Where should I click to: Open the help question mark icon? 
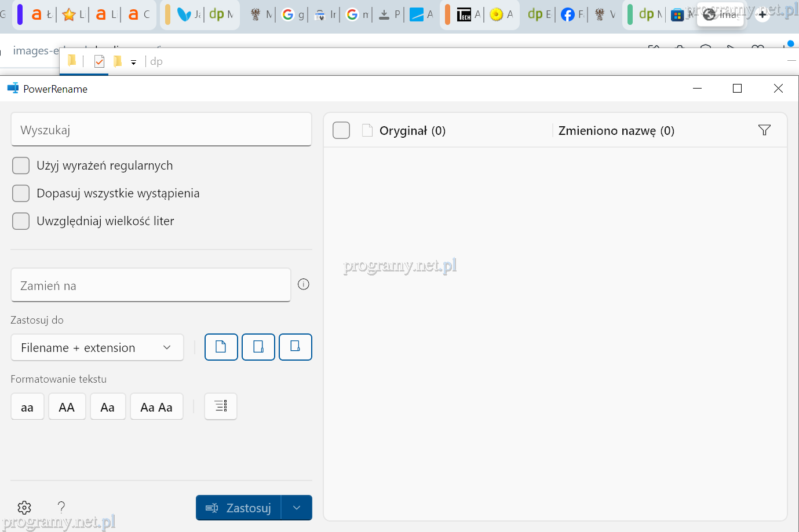(x=61, y=508)
